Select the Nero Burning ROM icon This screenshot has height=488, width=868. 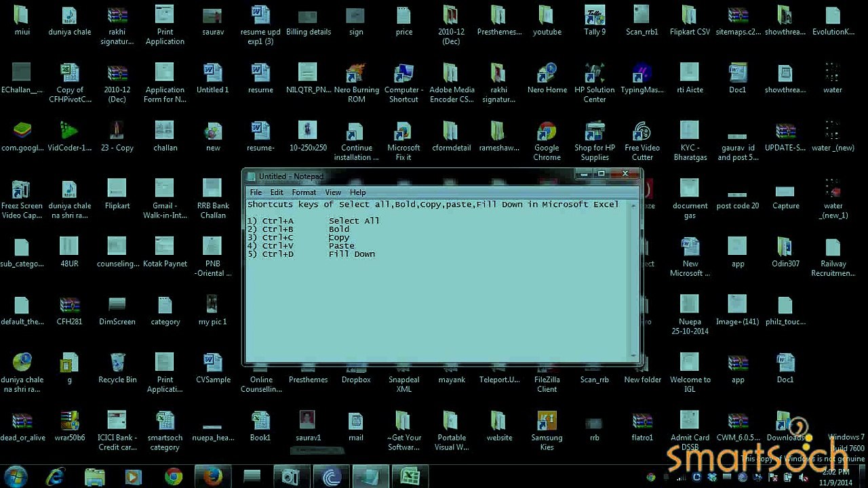coord(356,83)
